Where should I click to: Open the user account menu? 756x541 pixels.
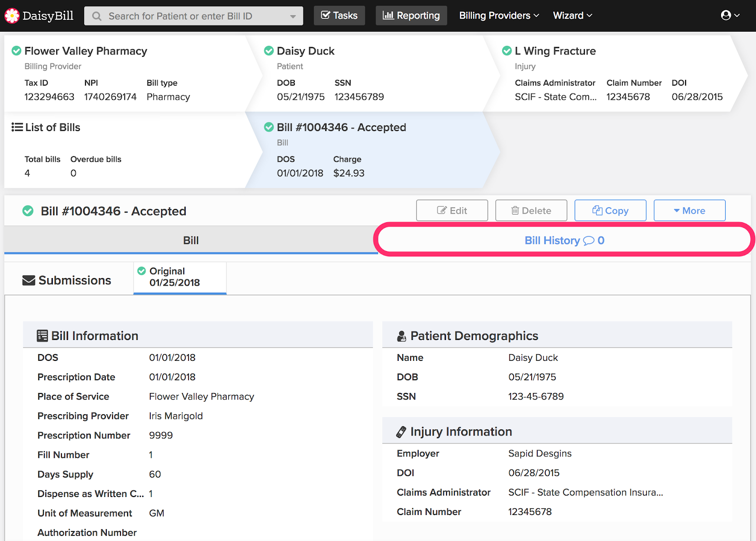pos(730,16)
